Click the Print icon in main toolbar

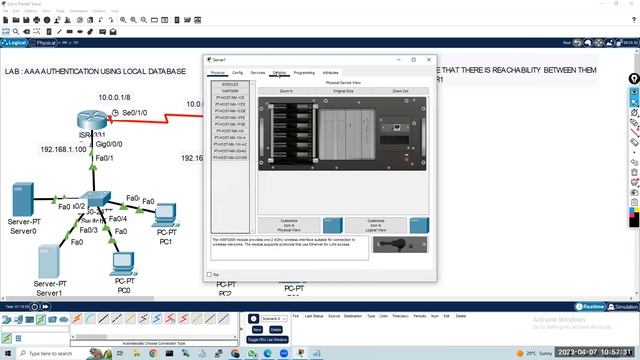37,20
